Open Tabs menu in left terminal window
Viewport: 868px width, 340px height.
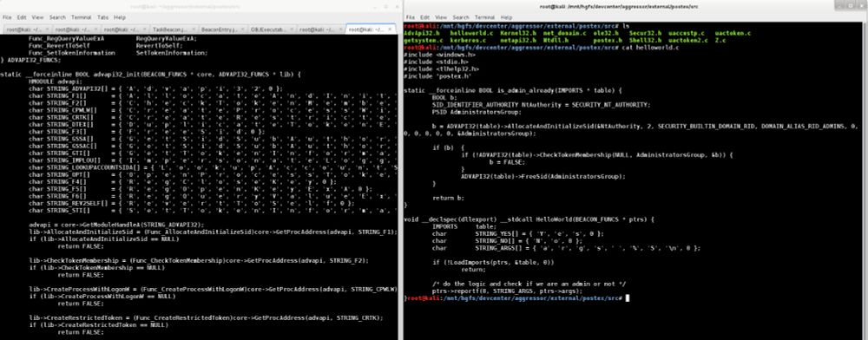pos(102,17)
